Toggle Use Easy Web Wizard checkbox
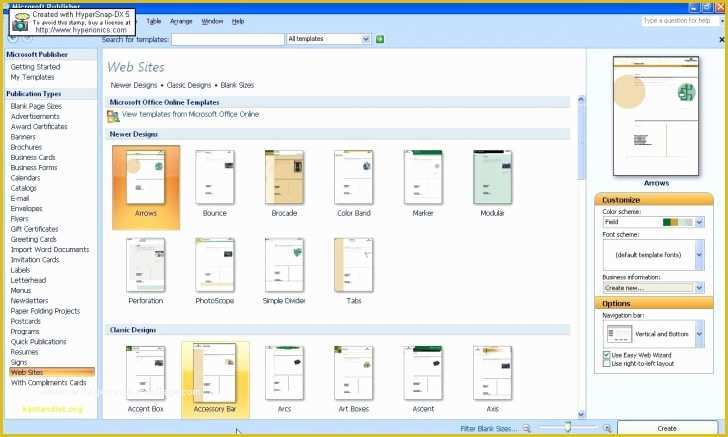Viewport: 728px width, 437px height. click(606, 355)
